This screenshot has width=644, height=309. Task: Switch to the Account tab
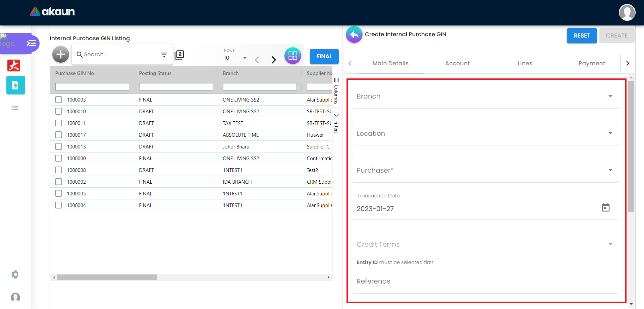click(457, 63)
